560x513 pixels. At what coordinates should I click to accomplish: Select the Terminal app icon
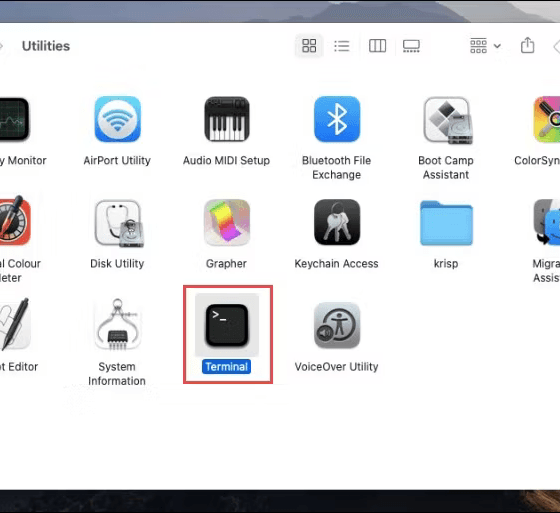tap(227, 325)
